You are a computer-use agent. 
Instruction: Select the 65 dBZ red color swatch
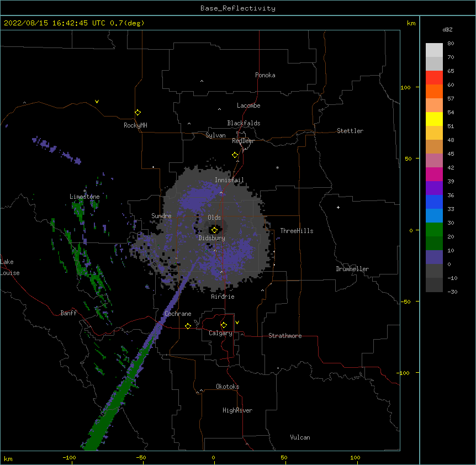click(x=434, y=78)
